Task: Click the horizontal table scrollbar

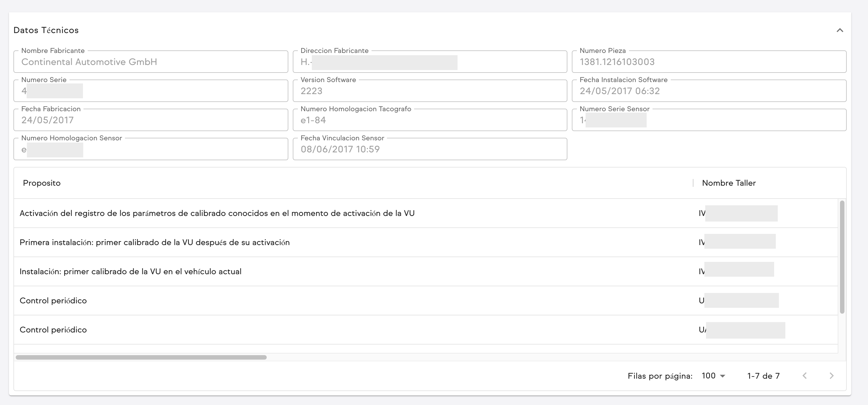Action: pos(141,357)
